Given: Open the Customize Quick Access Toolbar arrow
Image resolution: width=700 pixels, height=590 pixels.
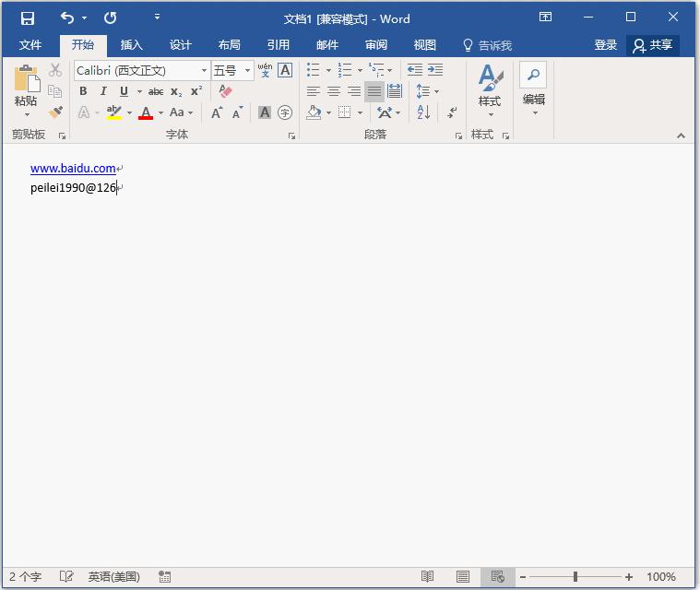Looking at the screenshot, I should [x=157, y=18].
